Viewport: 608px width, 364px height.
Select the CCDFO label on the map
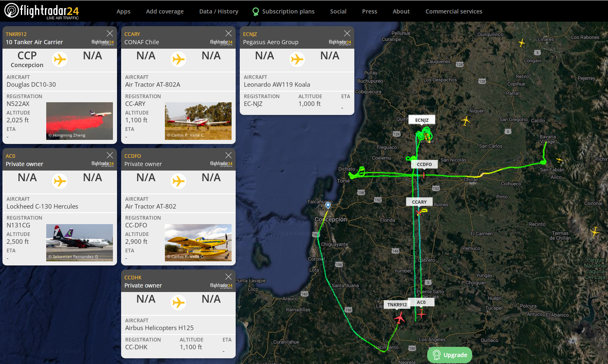[x=424, y=164]
